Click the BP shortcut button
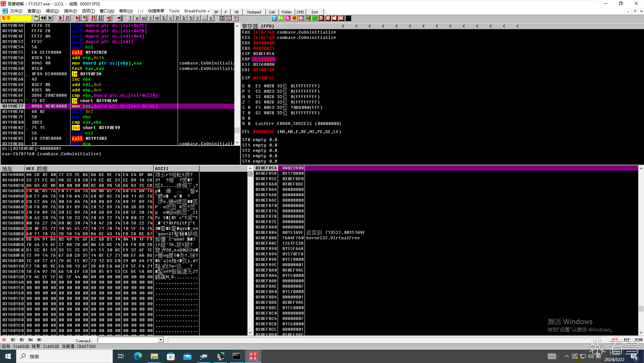 click(216, 12)
